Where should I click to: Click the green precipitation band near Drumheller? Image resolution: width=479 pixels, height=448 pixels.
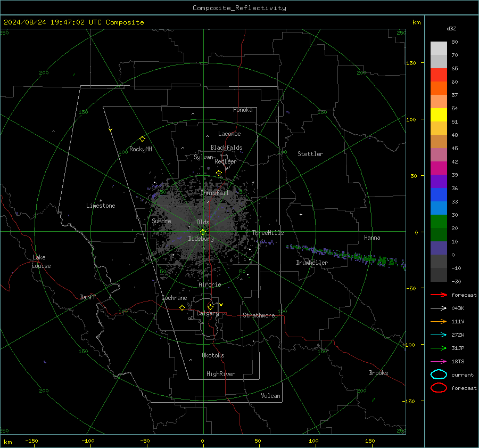click(345, 255)
